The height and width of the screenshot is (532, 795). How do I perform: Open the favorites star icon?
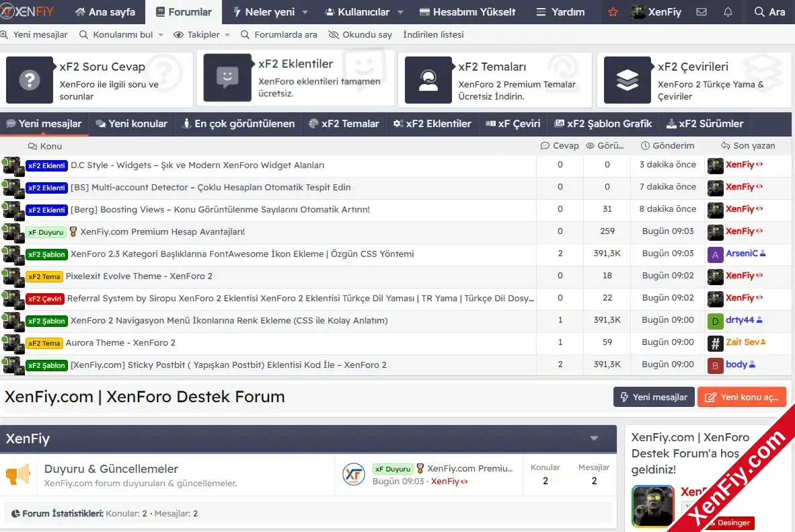(613, 11)
